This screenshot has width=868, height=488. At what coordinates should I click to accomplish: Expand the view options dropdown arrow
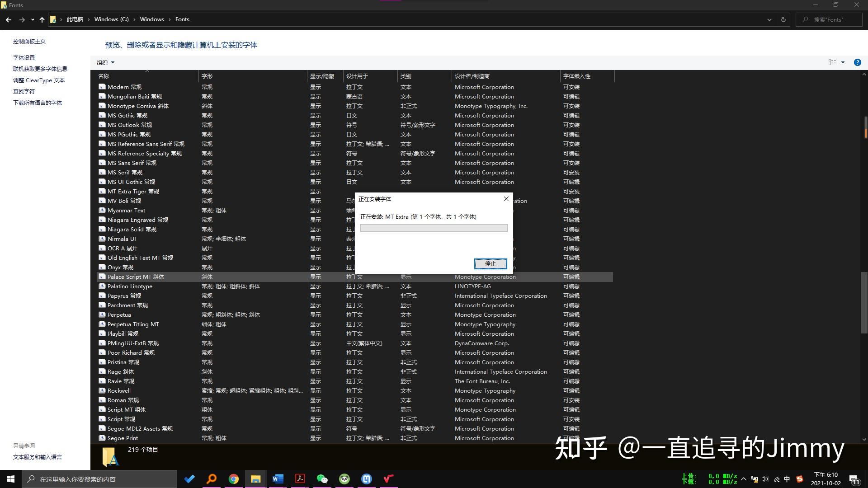pos(843,62)
